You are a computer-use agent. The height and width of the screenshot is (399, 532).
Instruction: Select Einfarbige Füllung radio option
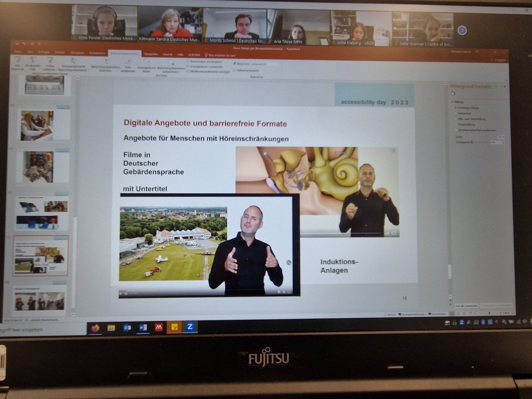tap(456, 108)
